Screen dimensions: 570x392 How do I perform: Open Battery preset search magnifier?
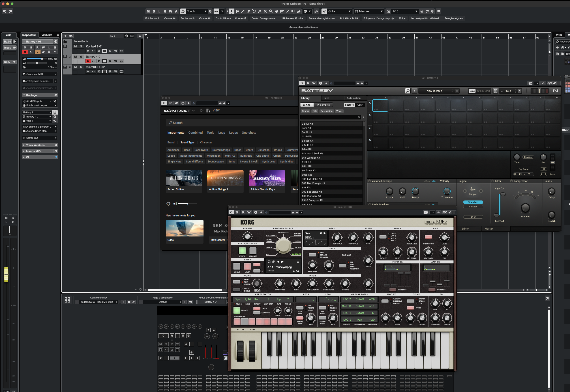point(408,91)
